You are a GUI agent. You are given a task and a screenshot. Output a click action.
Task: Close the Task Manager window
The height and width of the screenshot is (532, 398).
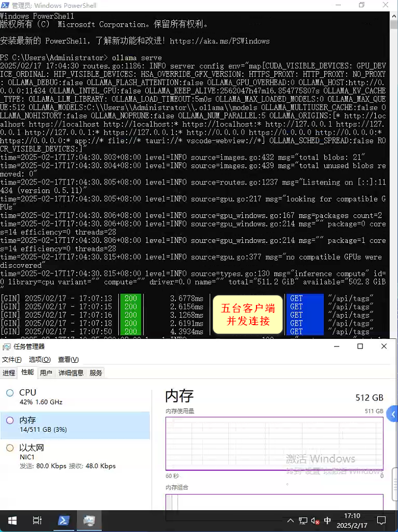(x=384, y=346)
